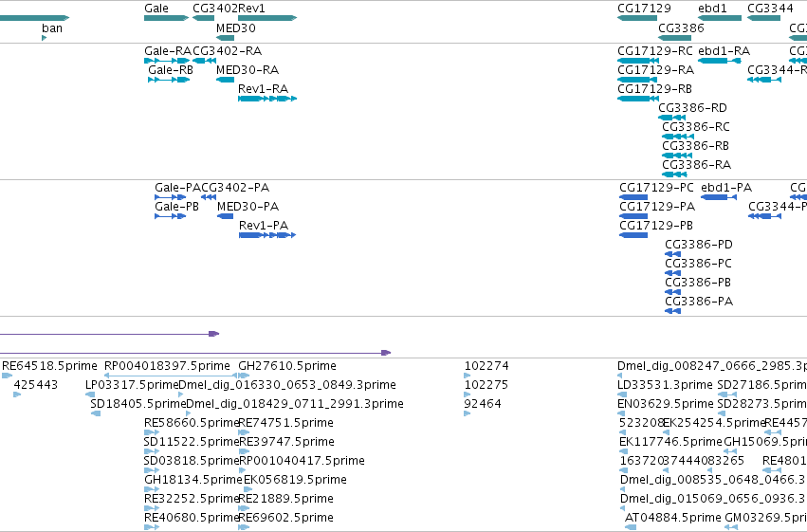807x532 pixels.
Task: Click the CG3386-PA protein feature
Action: [x=673, y=311]
